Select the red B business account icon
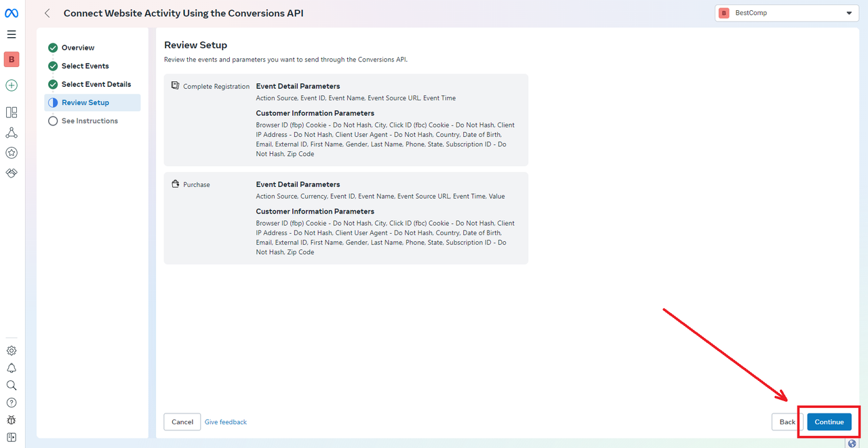 point(12,60)
